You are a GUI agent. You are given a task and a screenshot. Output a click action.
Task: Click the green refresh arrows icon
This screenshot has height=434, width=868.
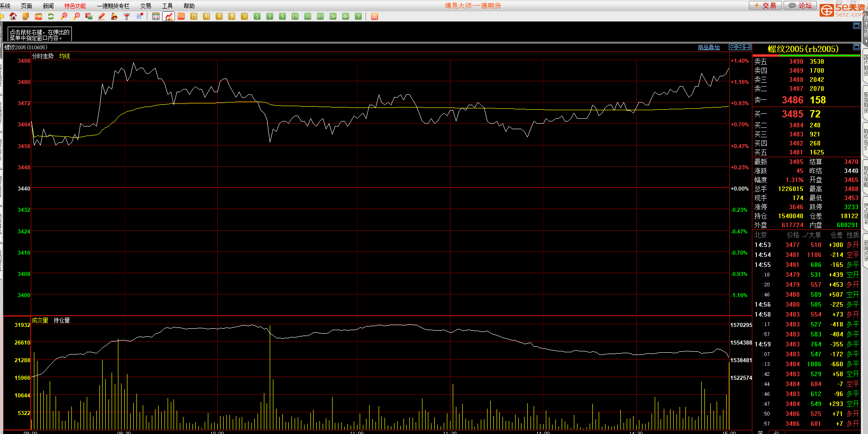click(51, 16)
